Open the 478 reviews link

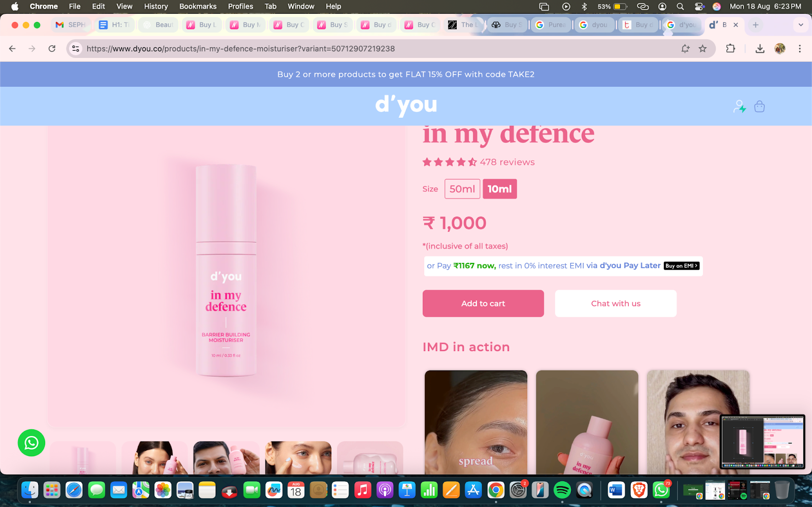pos(507,162)
